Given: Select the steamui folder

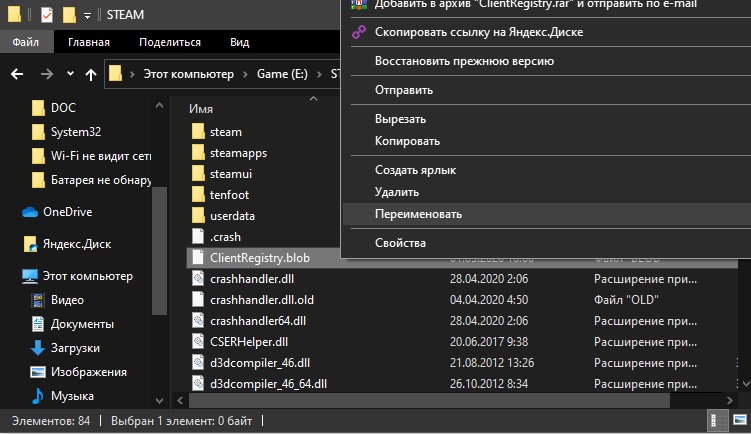Looking at the screenshot, I should tap(231, 174).
